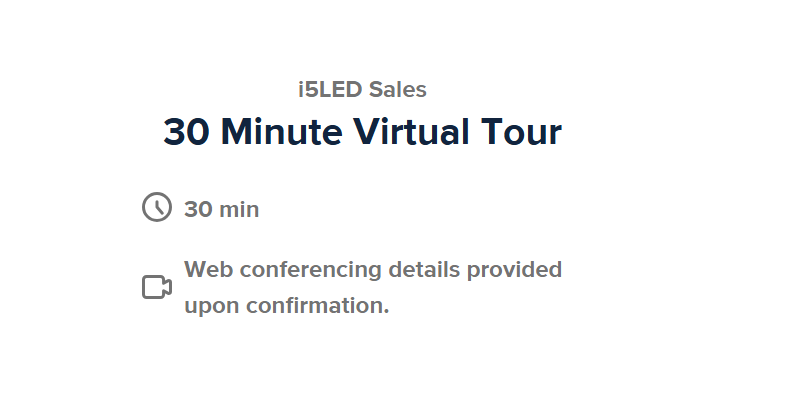Click the word "confirmation." at the end
Screen dimensions: 800x400
tap(317, 306)
